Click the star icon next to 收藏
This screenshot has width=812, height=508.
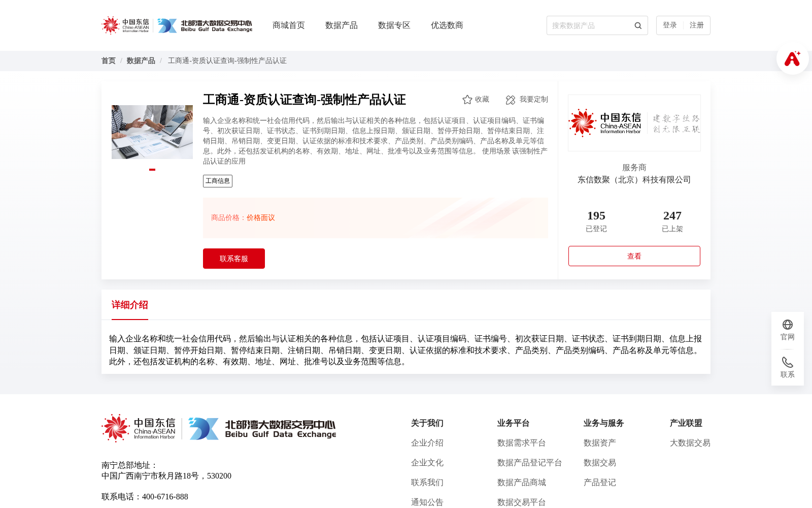coord(467,100)
